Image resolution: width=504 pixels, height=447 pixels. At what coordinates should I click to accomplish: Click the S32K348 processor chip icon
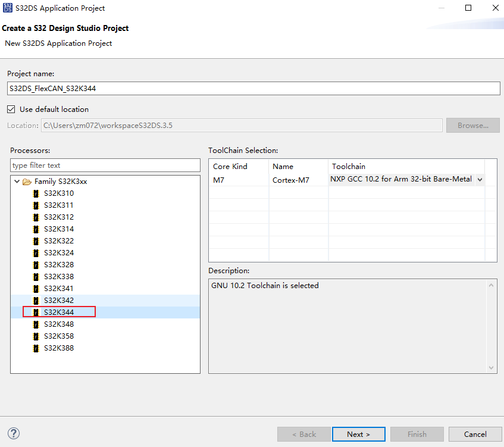[x=36, y=324]
